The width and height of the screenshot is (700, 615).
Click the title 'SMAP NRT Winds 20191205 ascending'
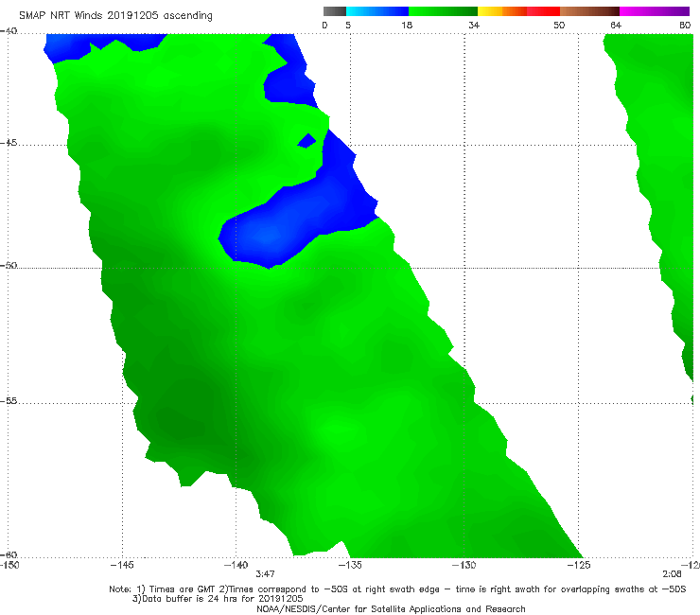(115, 15)
